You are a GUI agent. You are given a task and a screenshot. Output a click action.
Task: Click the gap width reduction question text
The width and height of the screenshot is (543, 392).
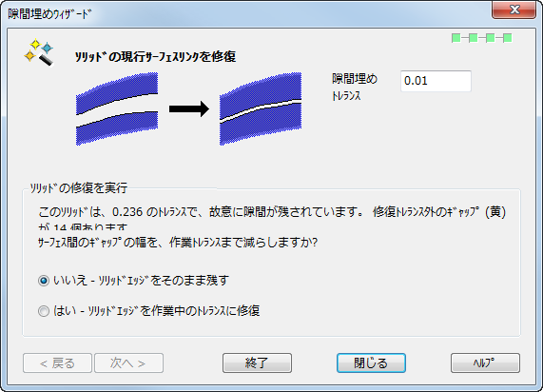178,243
